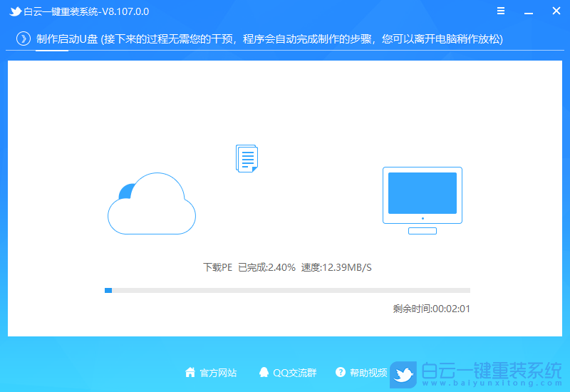This screenshot has height=392, width=570.
Task: Click the 下载PE status text line
Action: coord(287,268)
